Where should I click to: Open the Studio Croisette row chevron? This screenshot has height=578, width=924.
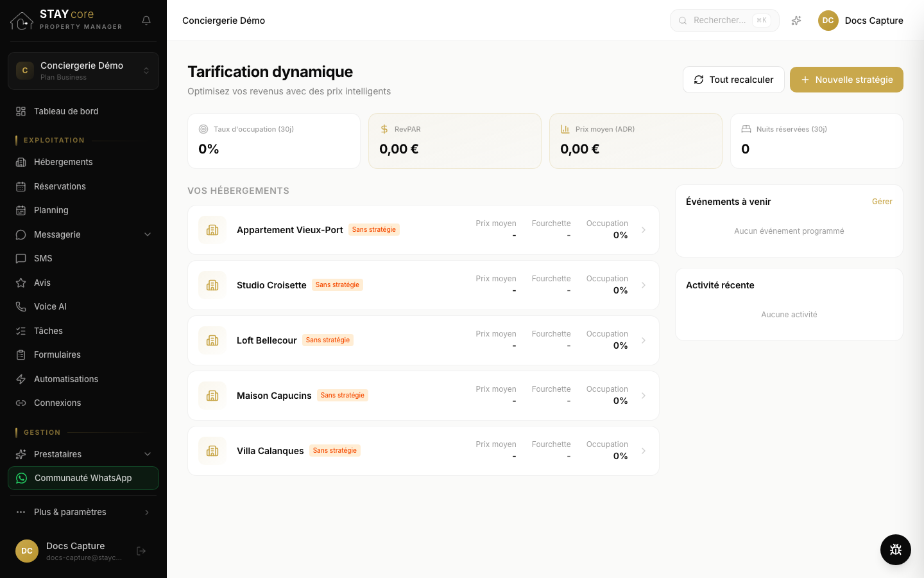click(x=644, y=285)
